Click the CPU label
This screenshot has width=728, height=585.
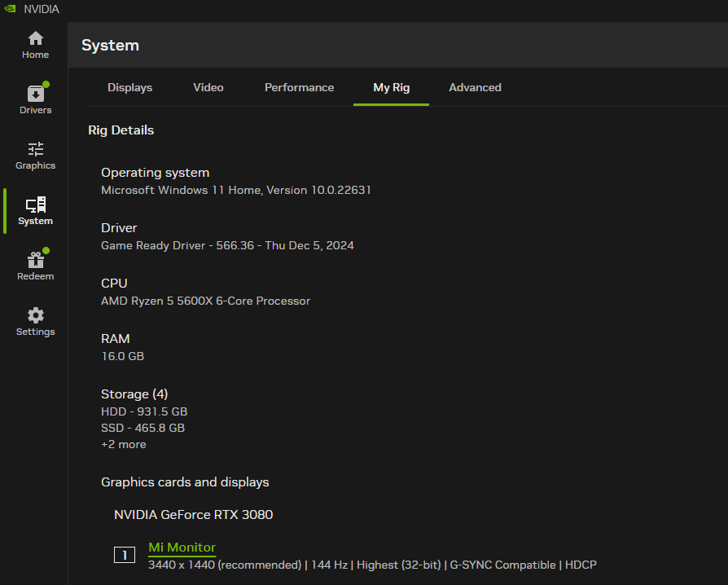pyautogui.click(x=114, y=283)
